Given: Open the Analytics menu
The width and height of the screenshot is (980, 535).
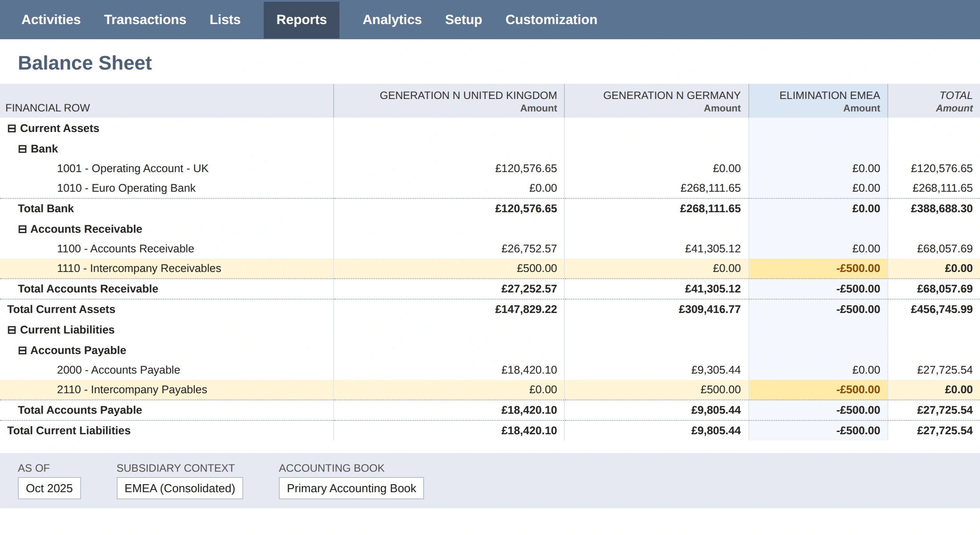Looking at the screenshot, I should [x=392, y=20].
